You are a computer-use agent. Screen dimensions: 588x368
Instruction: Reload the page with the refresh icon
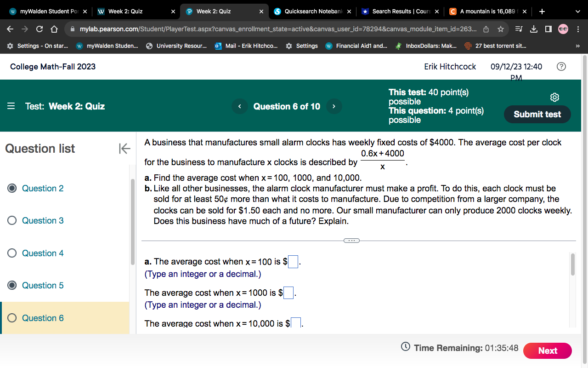(x=39, y=29)
